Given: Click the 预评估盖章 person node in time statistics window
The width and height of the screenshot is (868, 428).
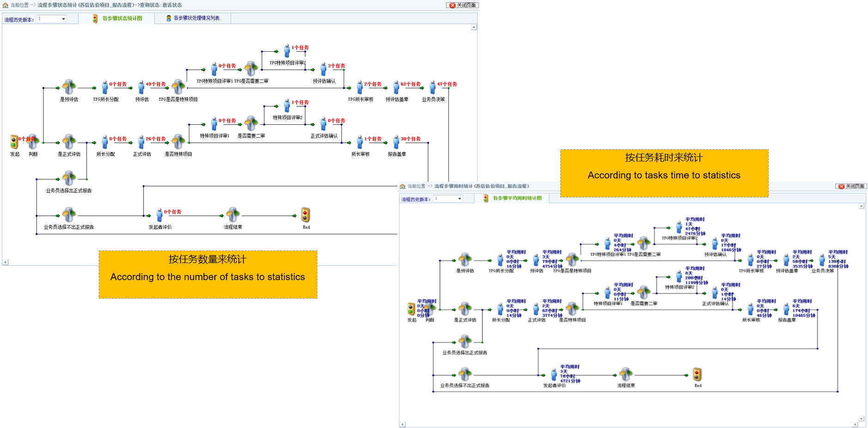Looking at the screenshot, I should [x=786, y=260].
